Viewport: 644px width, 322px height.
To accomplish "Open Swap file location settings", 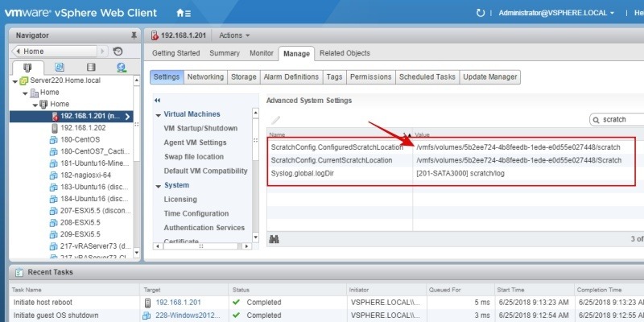I will point(194,157).
